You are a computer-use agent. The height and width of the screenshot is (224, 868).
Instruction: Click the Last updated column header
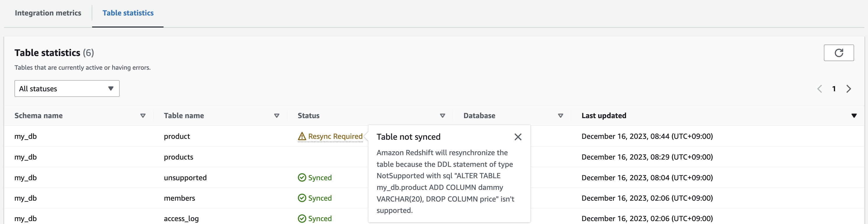[x=603, y=116]
